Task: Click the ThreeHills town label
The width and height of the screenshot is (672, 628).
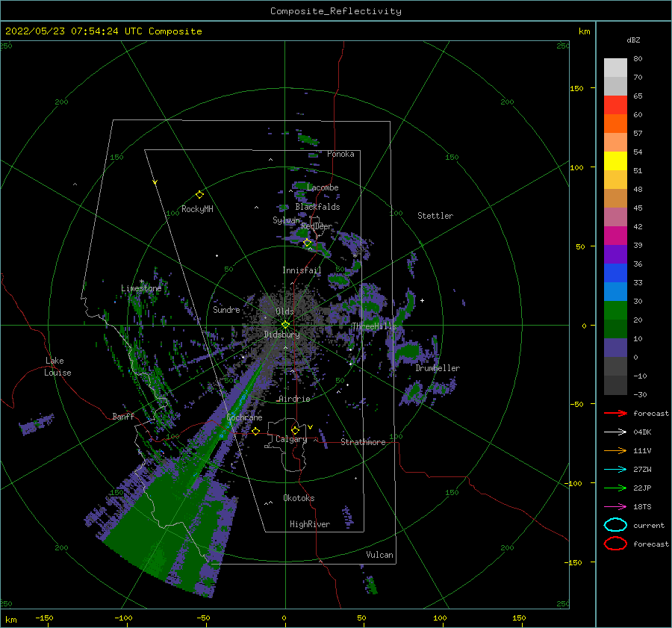Action: [374, 326]
